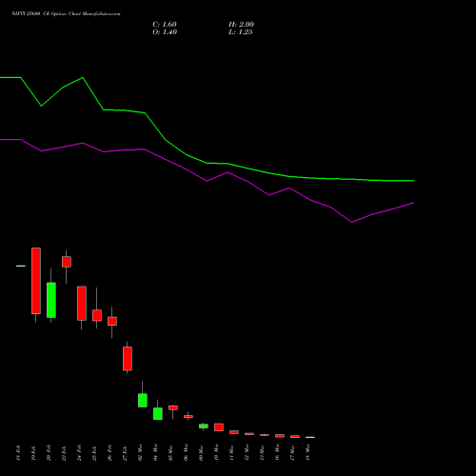Click the low value L: 1.25
476x476 pixels.
241,32
